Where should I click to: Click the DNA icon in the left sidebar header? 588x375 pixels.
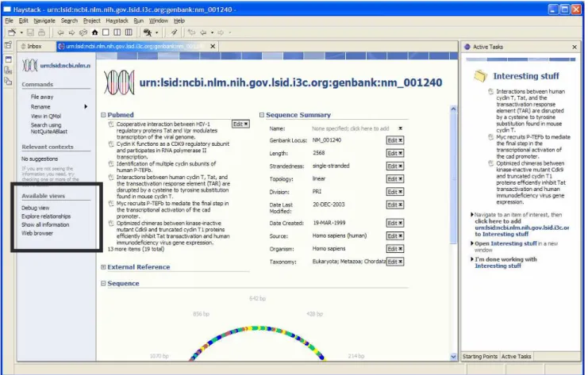pyautogui.click(x=29, y=65)
